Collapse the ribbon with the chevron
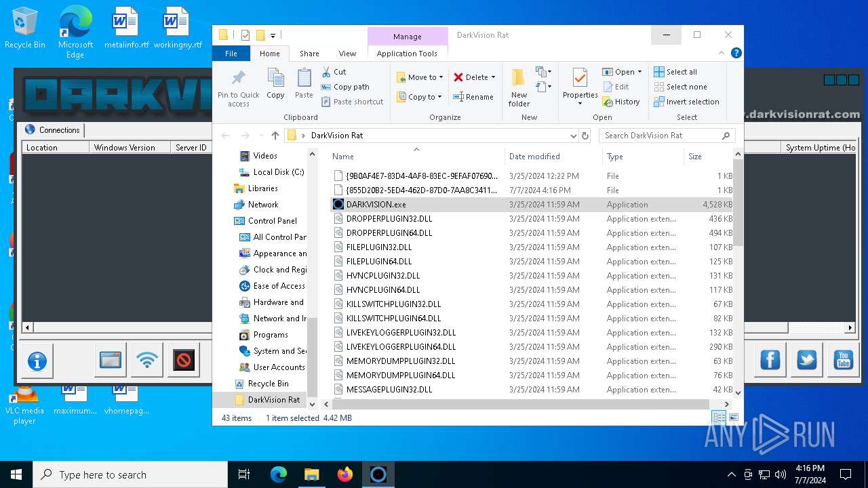 [x=722, y=53]
